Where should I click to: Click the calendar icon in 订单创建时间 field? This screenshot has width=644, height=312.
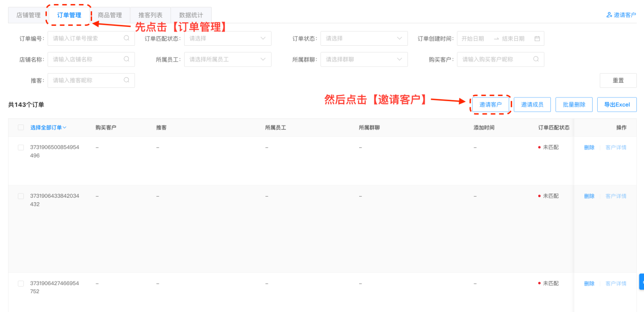point(537,39)
